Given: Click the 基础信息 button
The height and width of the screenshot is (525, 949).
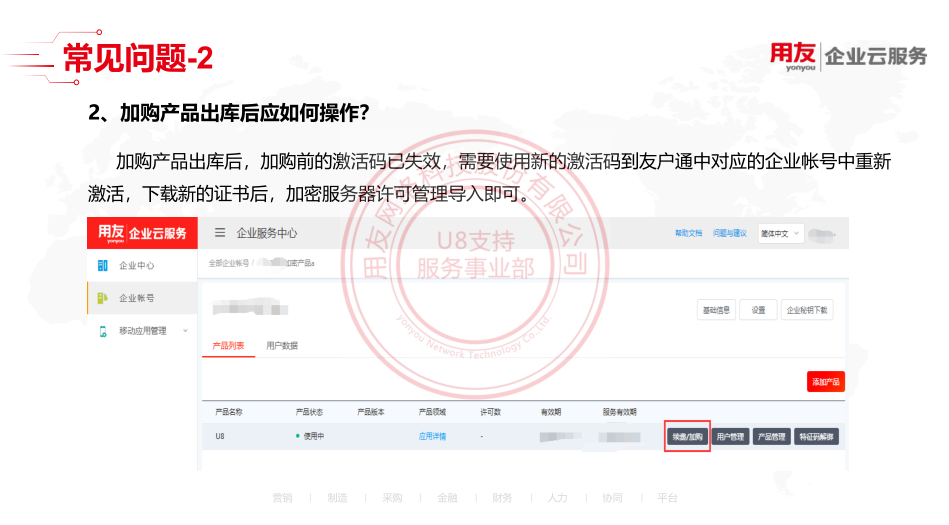Looking at the screenshot, I should [x=716, y=310].
